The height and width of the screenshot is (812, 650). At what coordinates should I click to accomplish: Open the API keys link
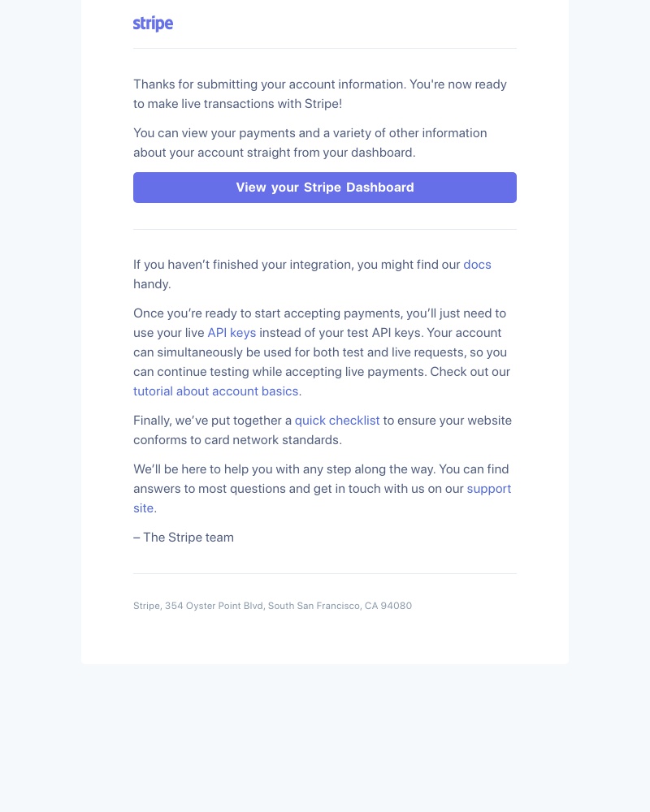click(x=232, y=332)
